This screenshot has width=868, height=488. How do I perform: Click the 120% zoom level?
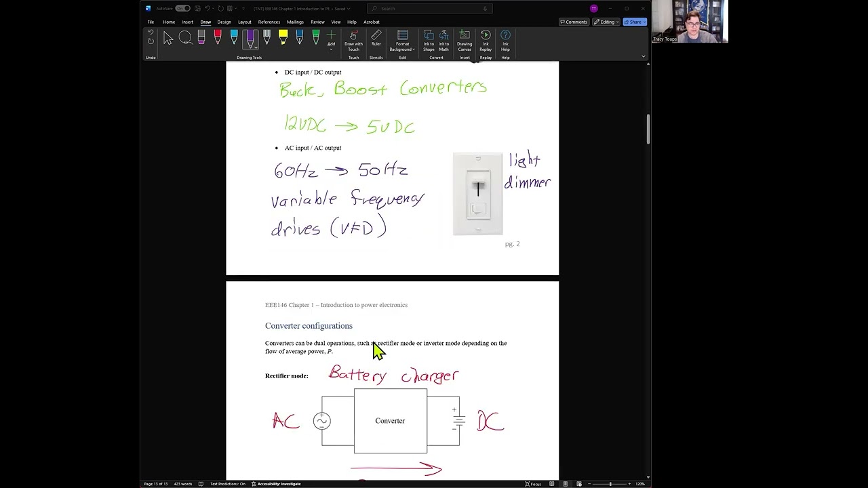[x=640, y=484]
